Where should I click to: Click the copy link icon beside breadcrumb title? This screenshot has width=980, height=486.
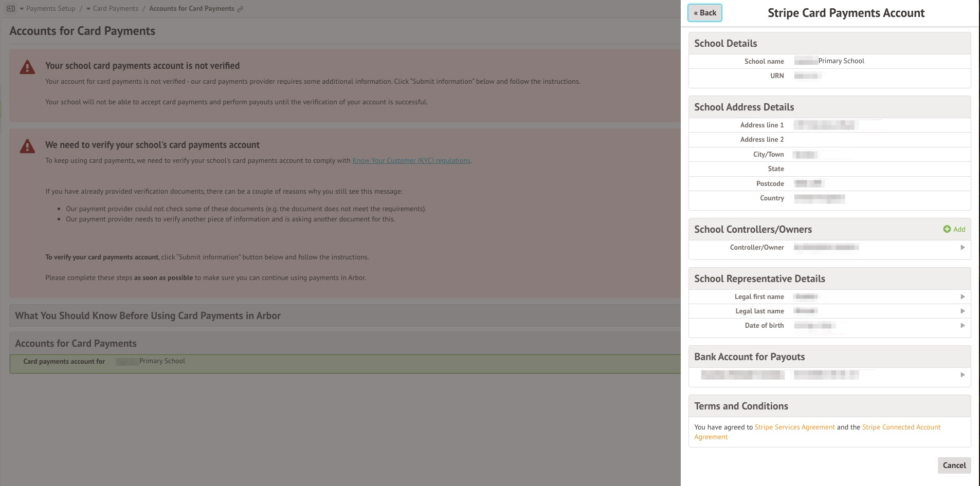[240, 9]
